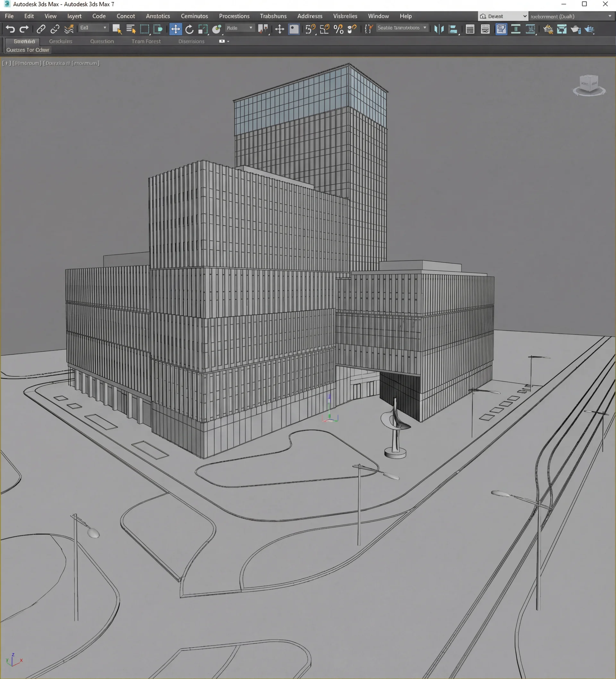Click the Select by Name list icon
Viewport: 616px width, 679px height.
(x=131, y=29)
